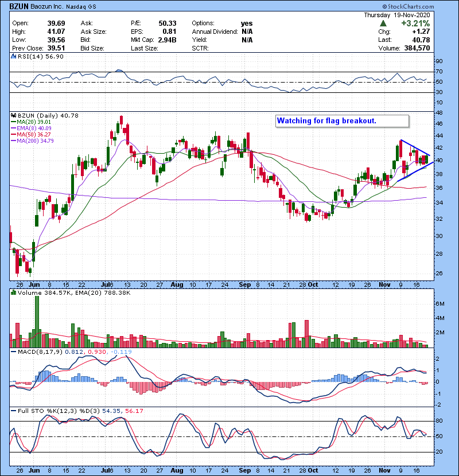Click the 'Nasdaq GS' exchange label

[81, 7]
